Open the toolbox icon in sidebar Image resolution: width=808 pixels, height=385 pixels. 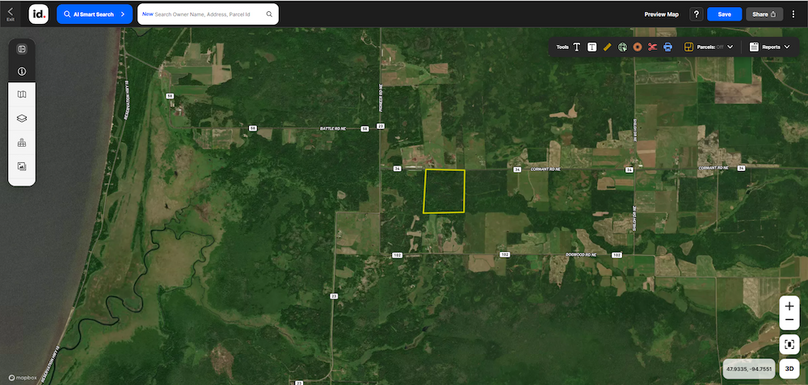[x=22, y=143]
